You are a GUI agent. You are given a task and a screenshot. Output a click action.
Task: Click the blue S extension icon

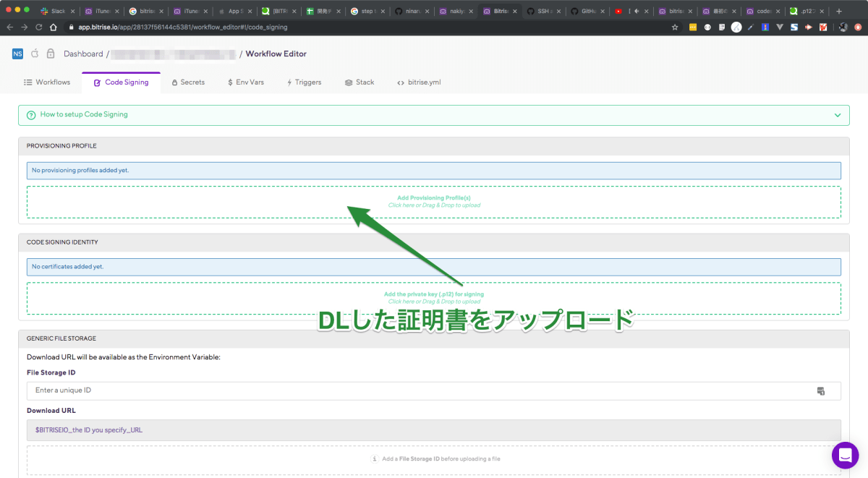(794, 27)
